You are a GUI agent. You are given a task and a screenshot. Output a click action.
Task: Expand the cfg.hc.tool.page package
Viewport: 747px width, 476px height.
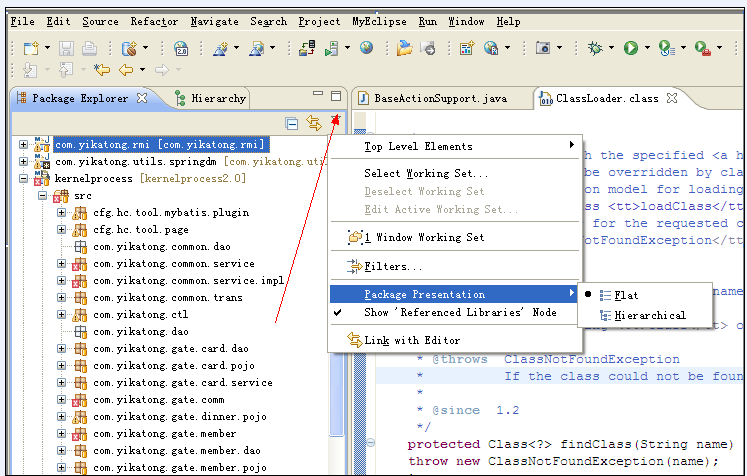coord(61,229)
